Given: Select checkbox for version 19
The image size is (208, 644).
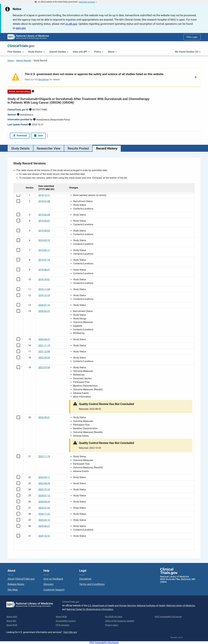Looking at the screenshot, I should [18, 367].
